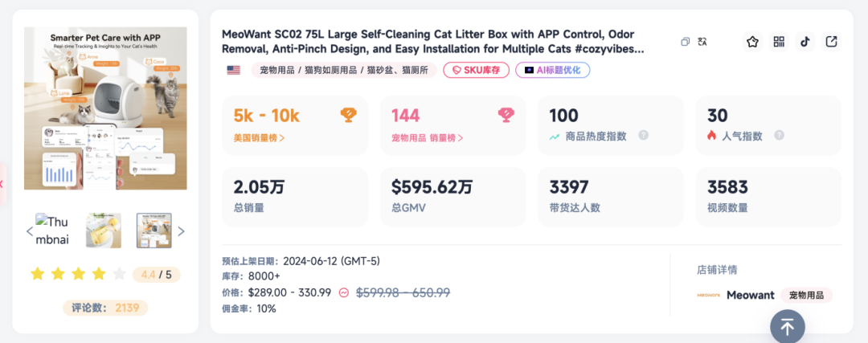Open the 美国销量榜 ranking link
Viewport: 868px width, 343px height.
point(259,137)
